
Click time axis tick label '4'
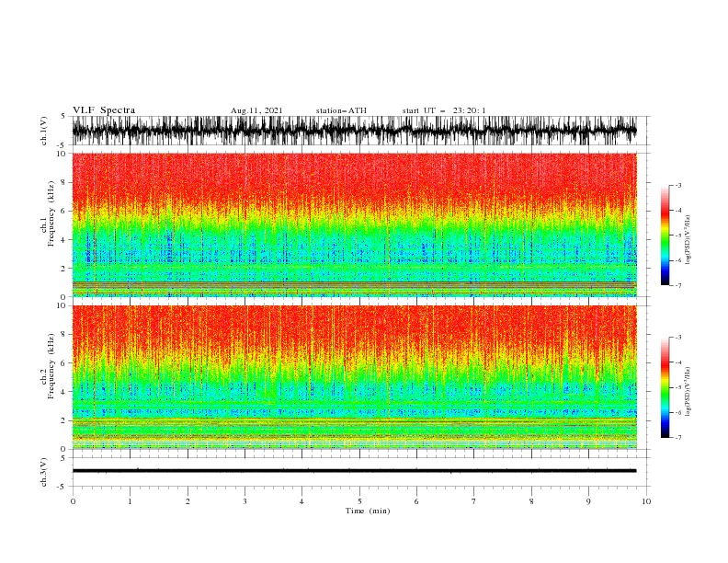pyautogui.click(x=301, y=501)
